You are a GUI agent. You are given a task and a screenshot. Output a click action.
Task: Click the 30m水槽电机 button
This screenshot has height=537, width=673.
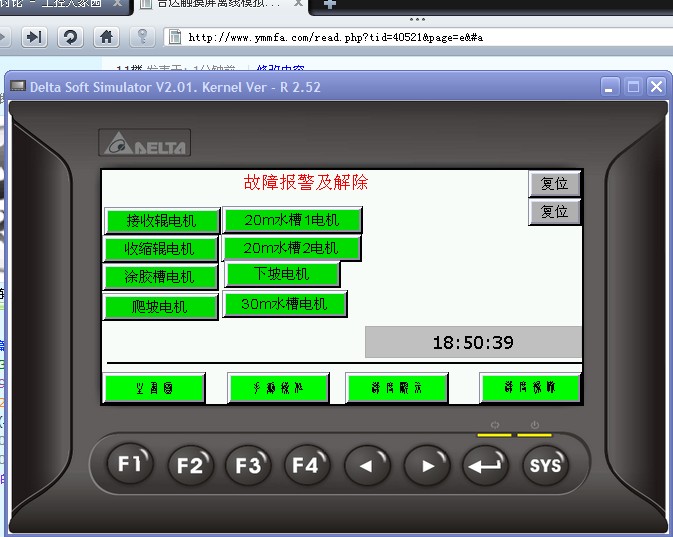click(x=285, y=304)
